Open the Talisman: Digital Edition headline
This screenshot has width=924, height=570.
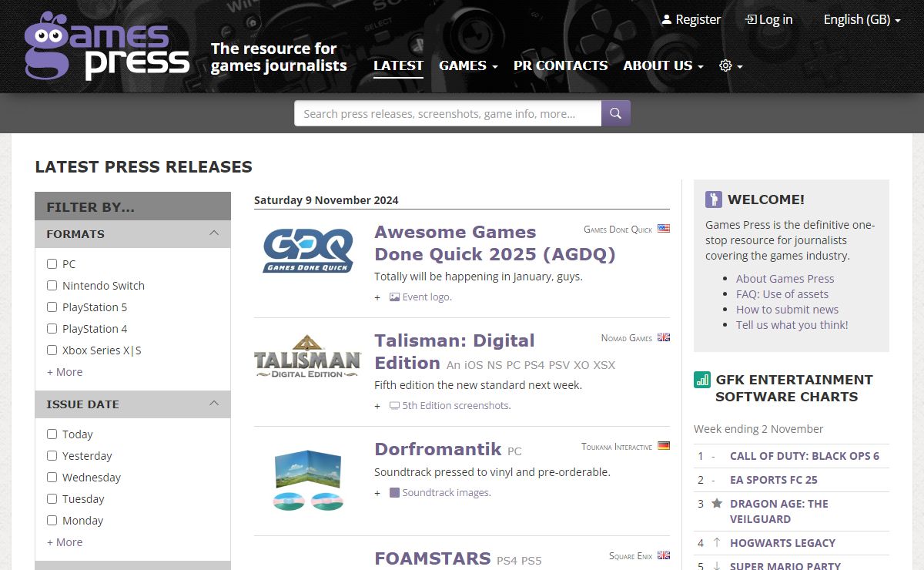click(x=454, y=351)
